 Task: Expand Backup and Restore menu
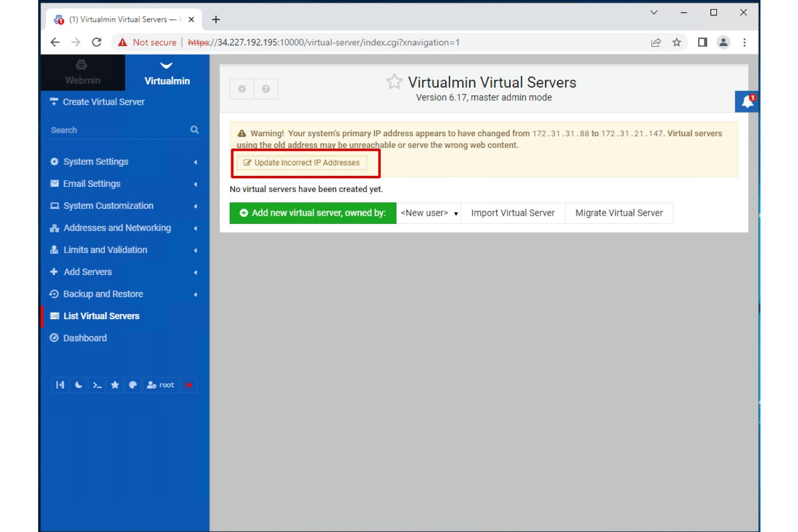124,294
